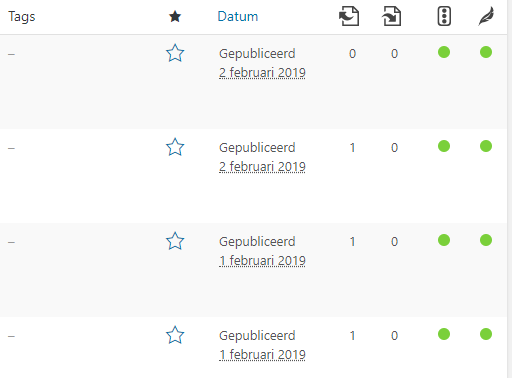Click the Tags column header
This screenshot has width=512, height=378.
point(22,17)
